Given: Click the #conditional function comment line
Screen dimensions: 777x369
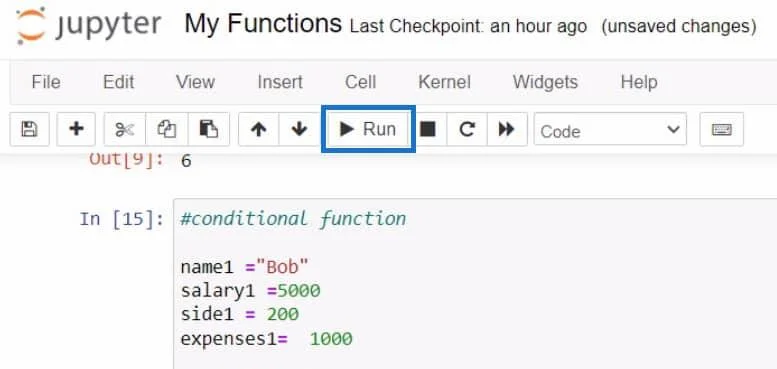Looking at the screenshot, I should [293, 218].
